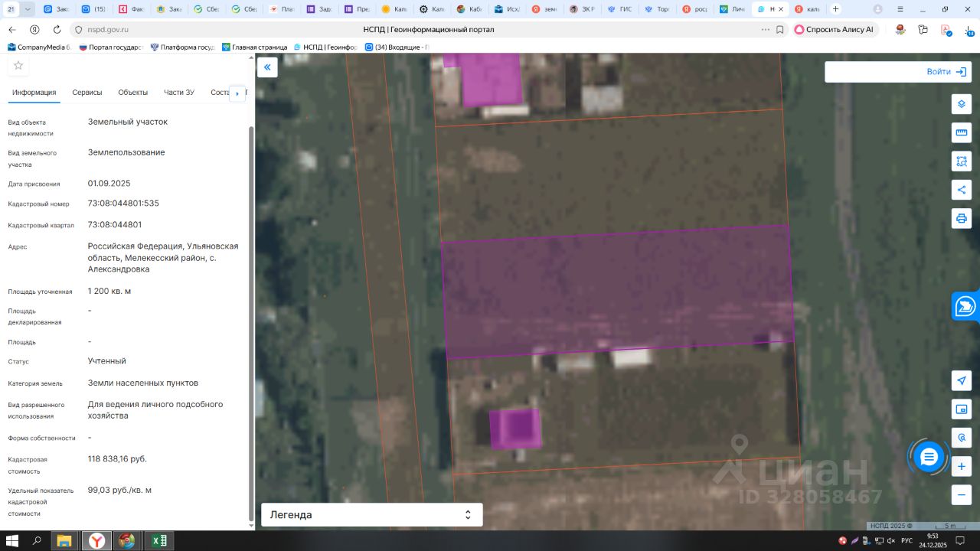Share the current map view
This screenshot has height=551, width=980.
click(962, 190)
